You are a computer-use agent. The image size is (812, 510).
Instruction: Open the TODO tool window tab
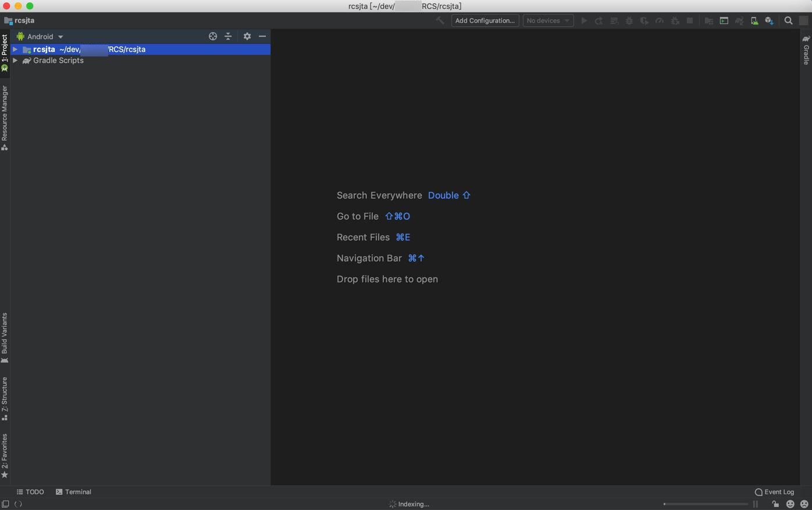click(x=30, y=492)
